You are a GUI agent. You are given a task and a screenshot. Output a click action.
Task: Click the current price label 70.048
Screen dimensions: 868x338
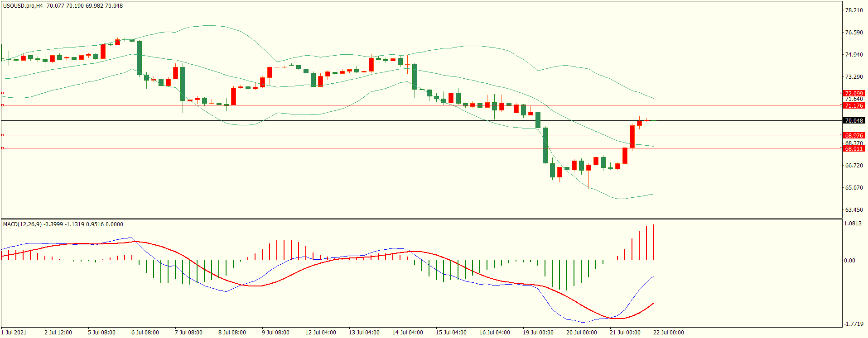click(x=854, y=121)
